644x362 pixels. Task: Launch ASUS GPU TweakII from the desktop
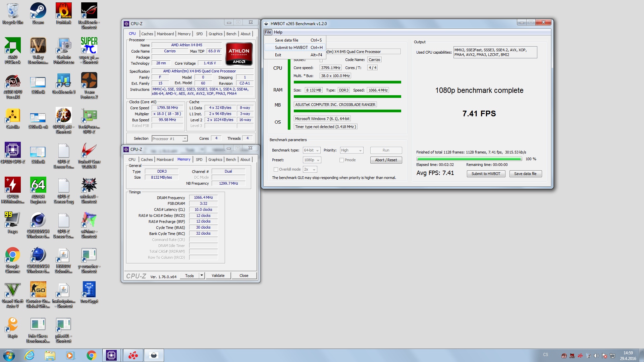coord(13,85)
